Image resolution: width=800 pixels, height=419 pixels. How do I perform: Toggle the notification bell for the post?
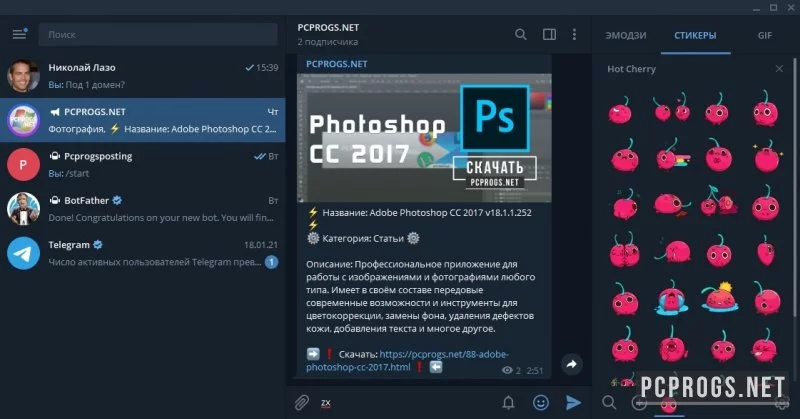(508, 403)
